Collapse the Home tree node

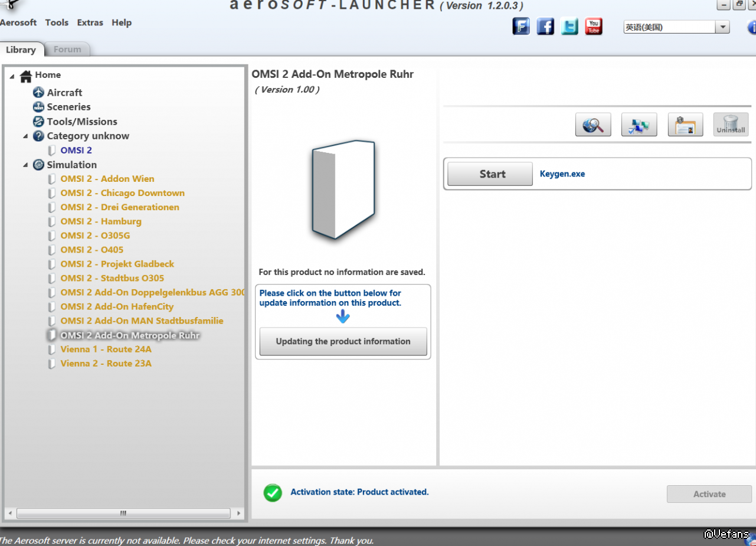pos(12,76)
